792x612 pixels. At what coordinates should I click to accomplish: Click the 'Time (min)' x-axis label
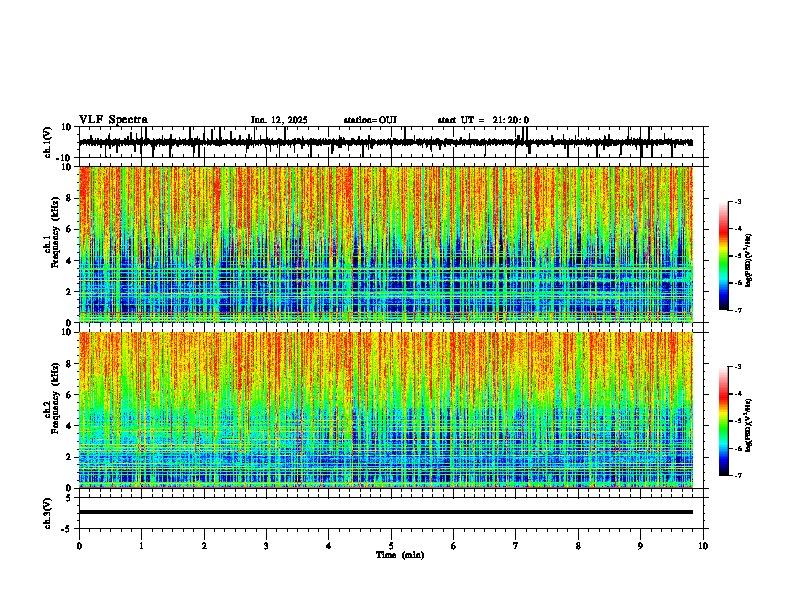[400, 555]
